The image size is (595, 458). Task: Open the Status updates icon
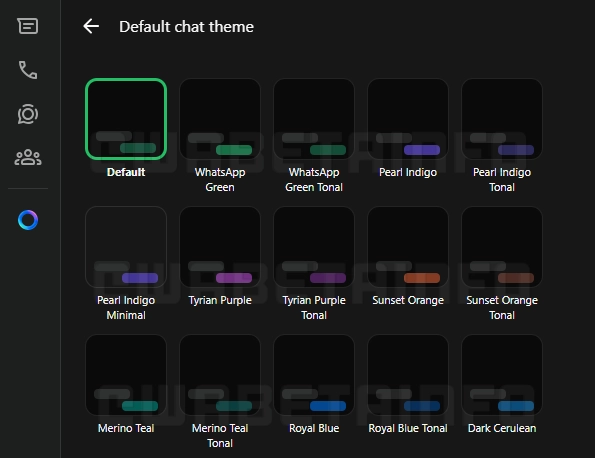pyautogui.click(x=28, y=114)
